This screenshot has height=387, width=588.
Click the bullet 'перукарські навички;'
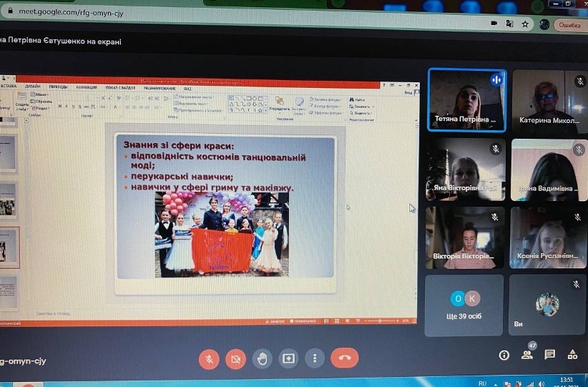pyautogui.click(x=182, y=176)
